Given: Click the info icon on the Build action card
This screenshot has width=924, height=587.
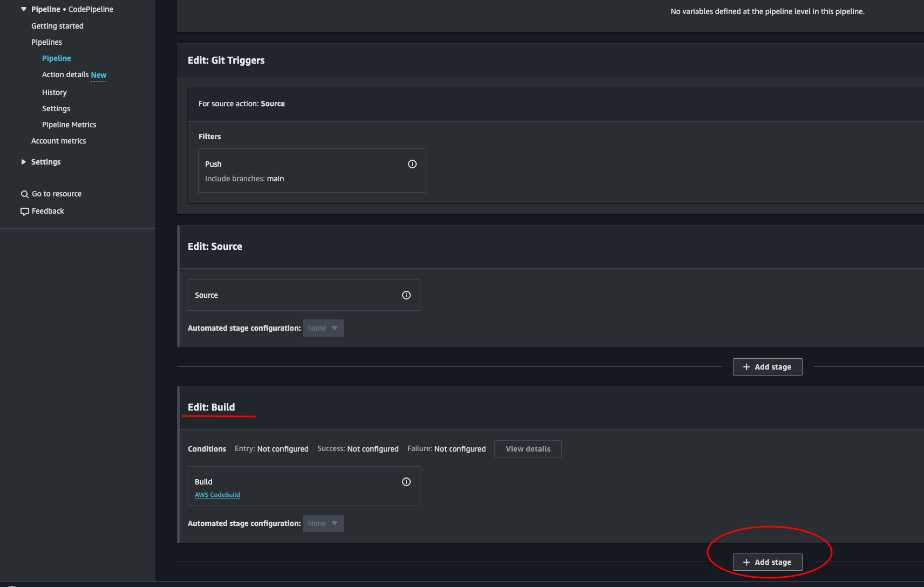Looking at the screenshot, I should point(406,481).
